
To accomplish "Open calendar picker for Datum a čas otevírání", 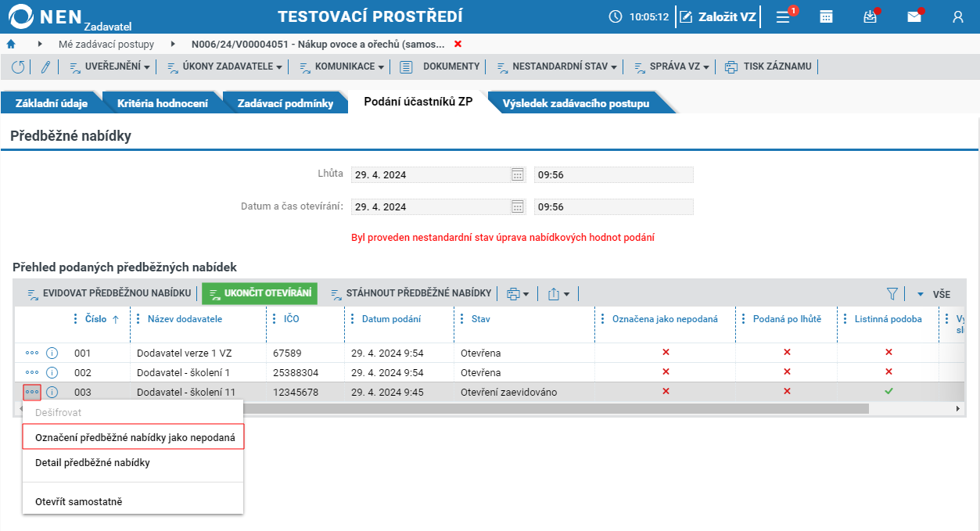I will (517, 207).
